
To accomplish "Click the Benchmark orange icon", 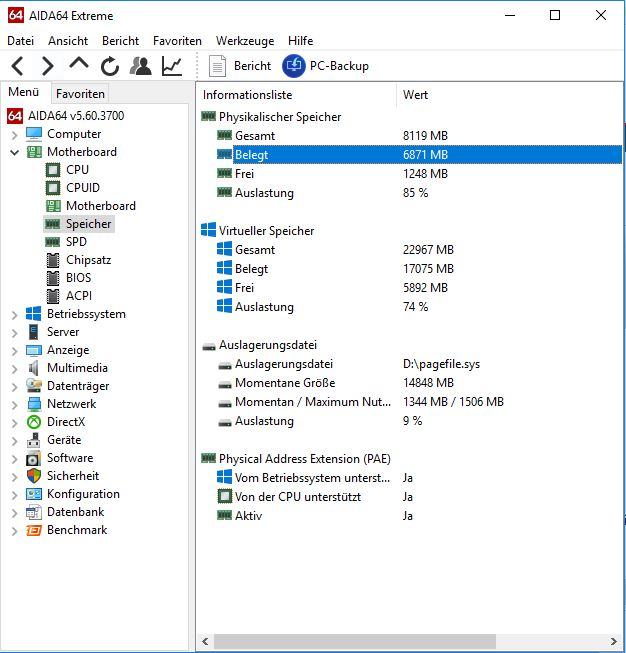I will pyautogui.click(x=34, y=530).
